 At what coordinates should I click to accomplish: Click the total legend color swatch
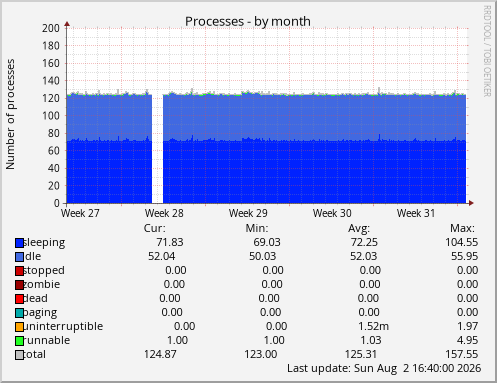tap(19, 355)
